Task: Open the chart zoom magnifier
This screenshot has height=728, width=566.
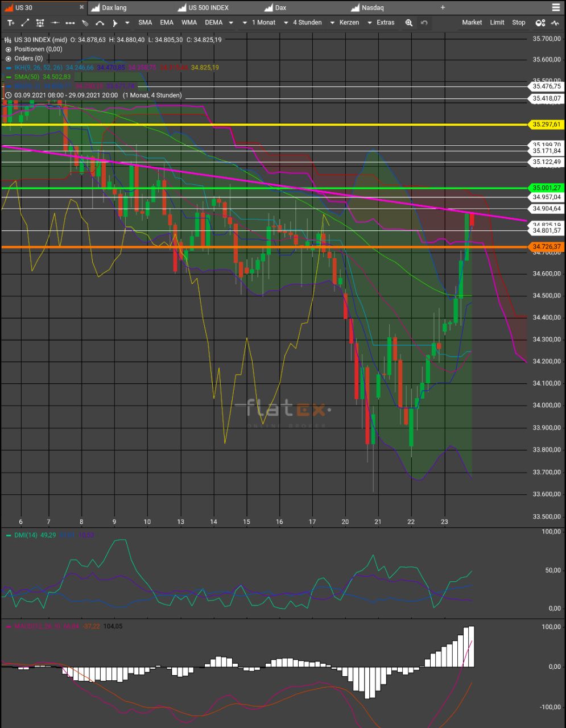Action: point(410,23)
